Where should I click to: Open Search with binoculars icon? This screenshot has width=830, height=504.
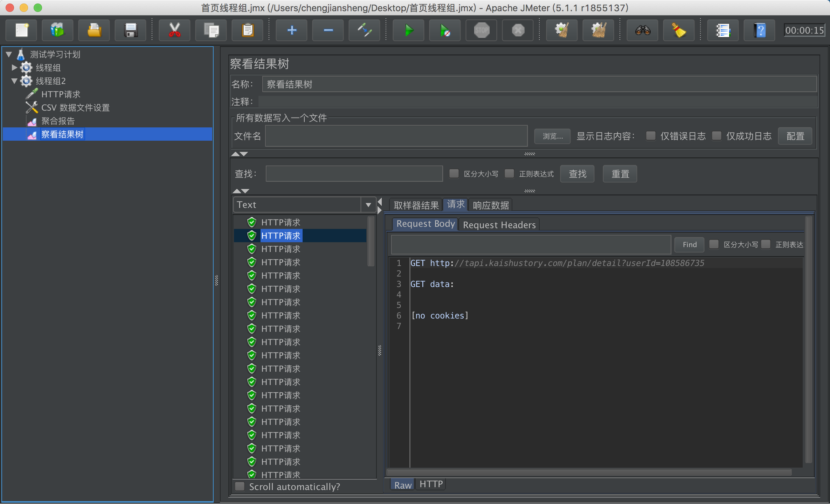[642, 30]
